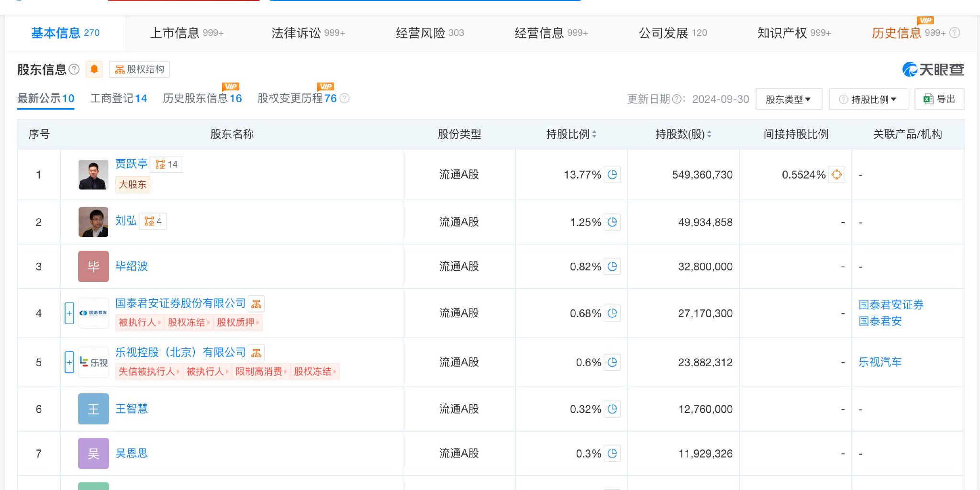
Task: Switch to the 经营信息 tab
Action: tap(551, 33)
